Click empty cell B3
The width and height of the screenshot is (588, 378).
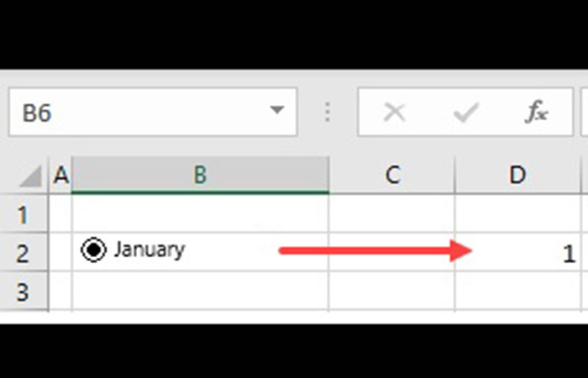tap(200, 291)
